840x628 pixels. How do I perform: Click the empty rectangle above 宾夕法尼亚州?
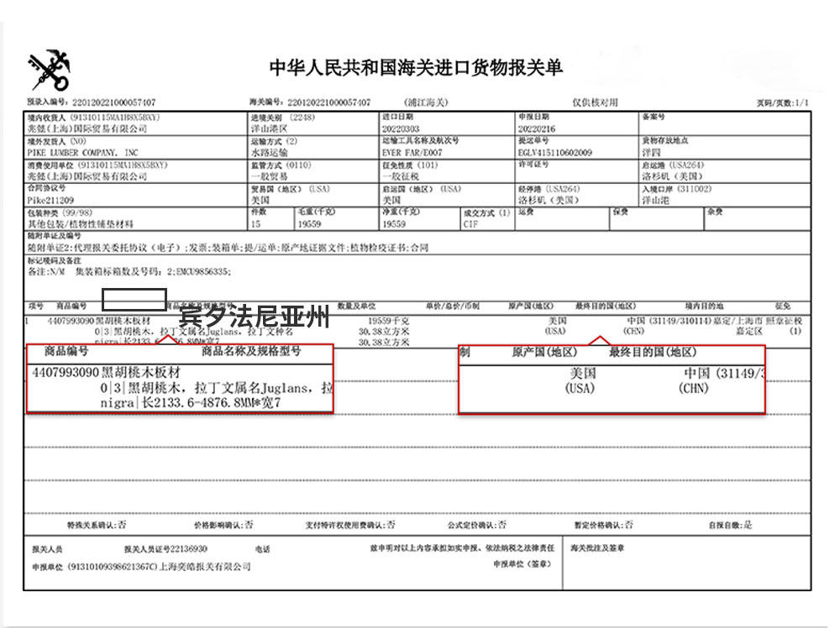coord(134,298)
